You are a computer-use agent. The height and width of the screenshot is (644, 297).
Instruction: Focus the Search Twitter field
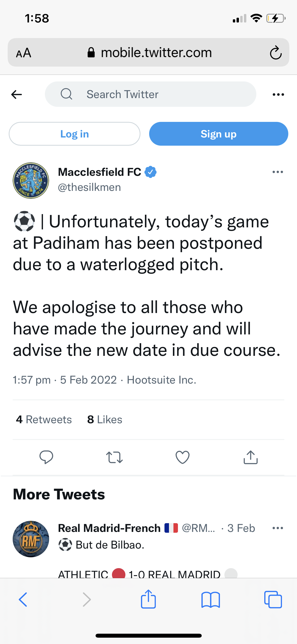[150, 94]
